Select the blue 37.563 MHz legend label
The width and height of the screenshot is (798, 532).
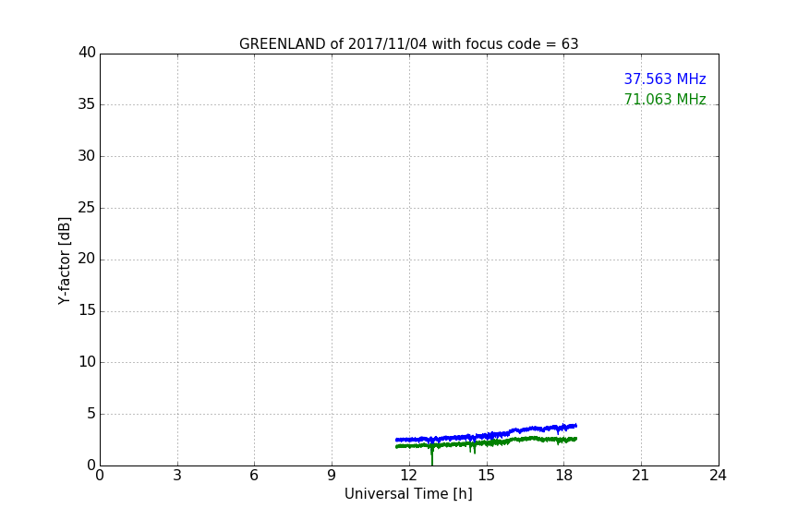665,79
